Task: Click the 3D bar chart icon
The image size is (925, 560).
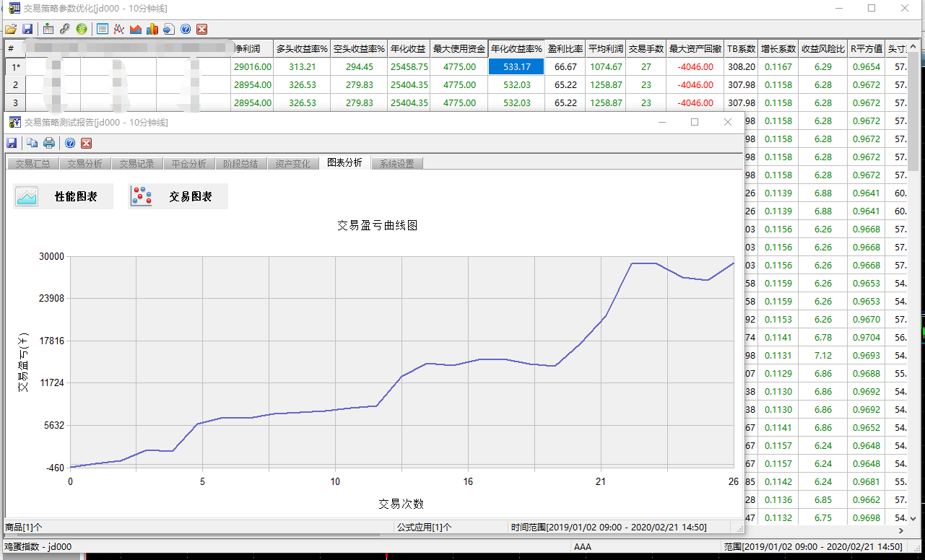Action: 152,29
